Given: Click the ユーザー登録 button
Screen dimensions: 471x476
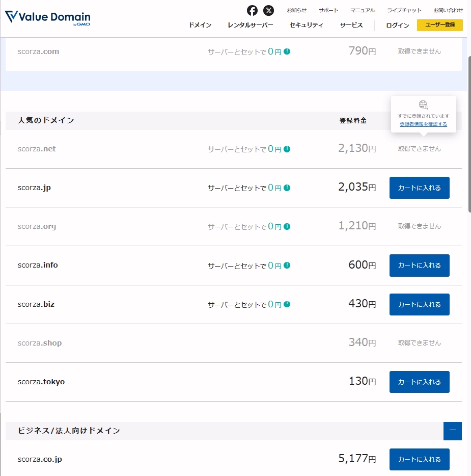Looking at the screenshot, I should point(440,25).
